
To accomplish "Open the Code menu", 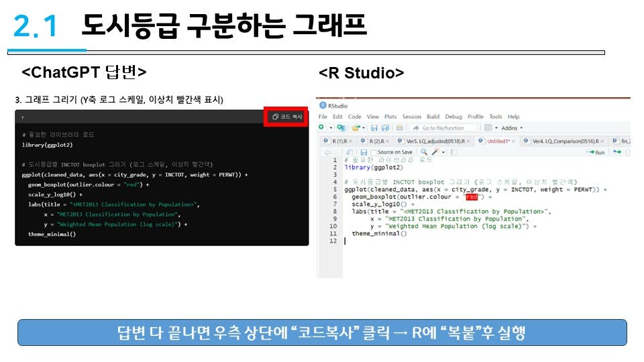I will click(354, 117).
